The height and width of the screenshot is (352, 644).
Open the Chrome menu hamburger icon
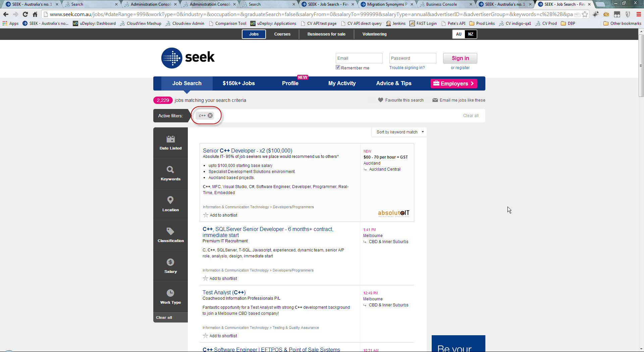(x=639, y=14)
